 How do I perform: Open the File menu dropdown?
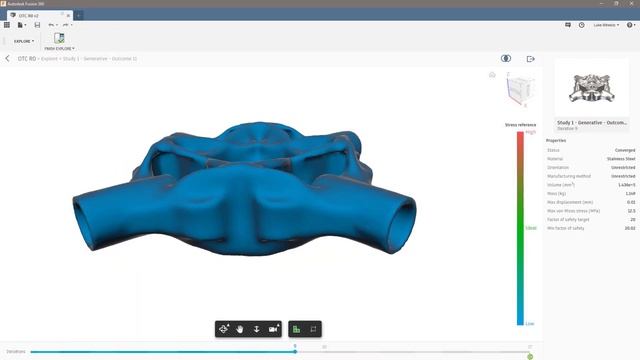(21, 25)
